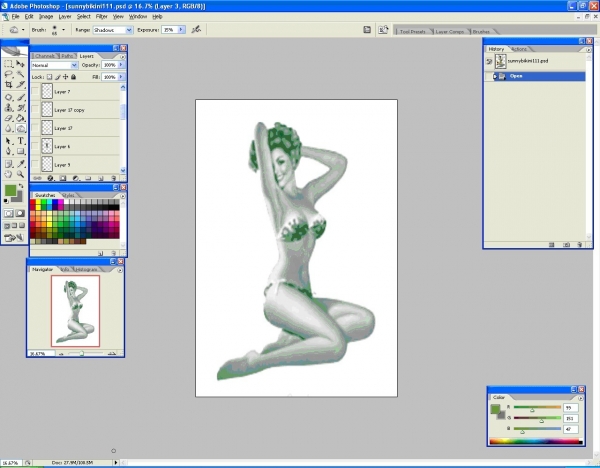The height and width of the screenshot is (468, 600).
Task: Open the Opacity slider arrow in Layers
Action: click(121, 65)
